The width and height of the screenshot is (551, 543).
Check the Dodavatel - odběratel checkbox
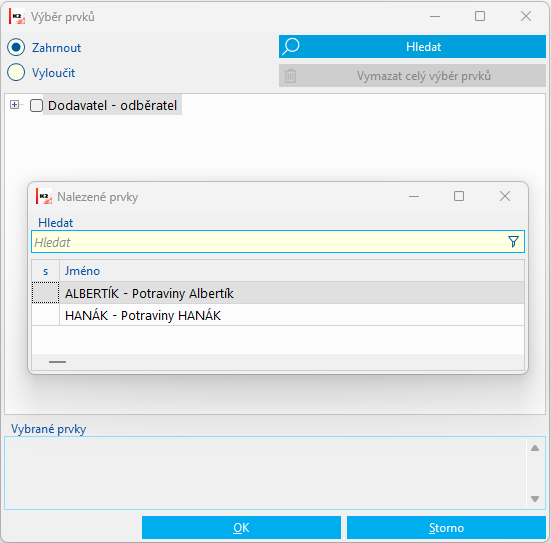click(x=36, y=105)
